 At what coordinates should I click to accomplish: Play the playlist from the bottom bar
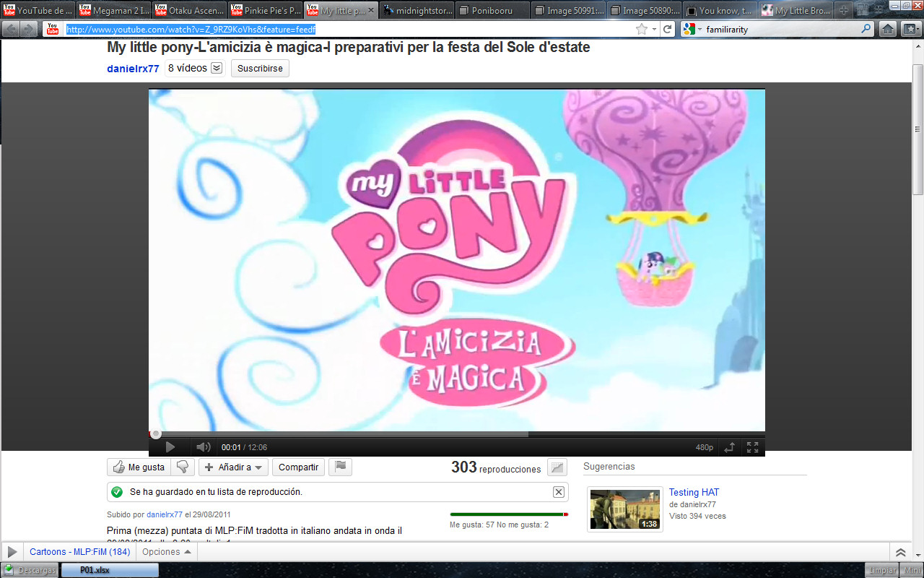(x=12, y=552)
